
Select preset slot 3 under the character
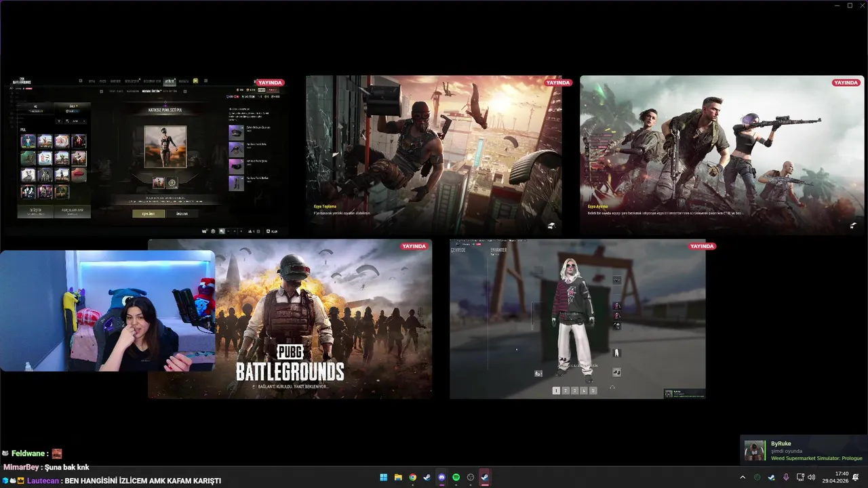point(574,390)
